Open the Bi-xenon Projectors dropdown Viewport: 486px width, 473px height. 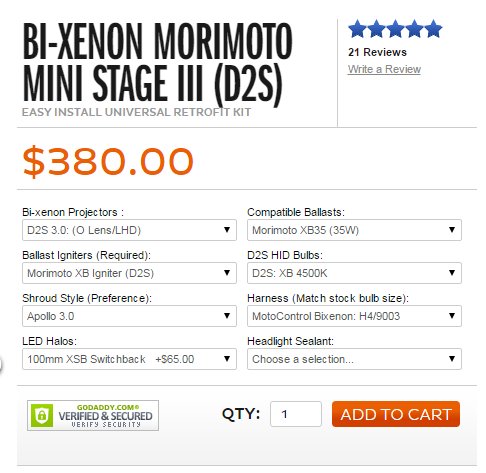(129, 230)
